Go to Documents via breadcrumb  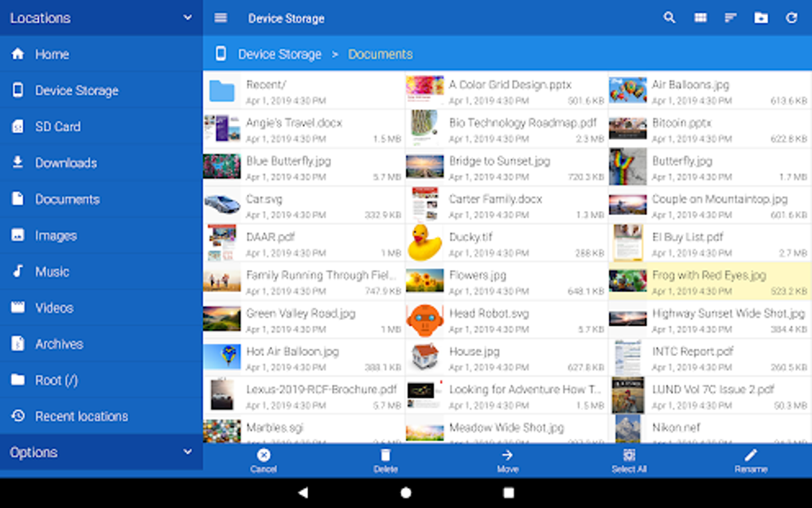(380, 53)
